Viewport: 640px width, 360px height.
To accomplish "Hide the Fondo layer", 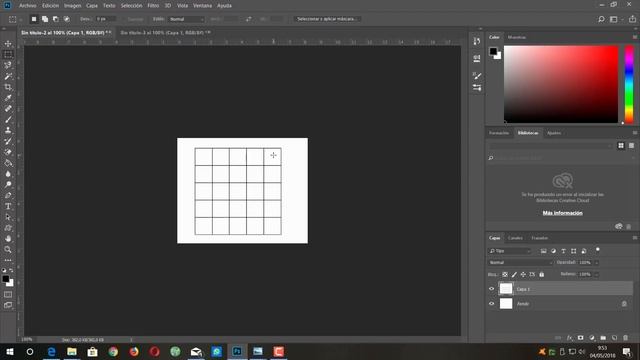I will [491, 304].
